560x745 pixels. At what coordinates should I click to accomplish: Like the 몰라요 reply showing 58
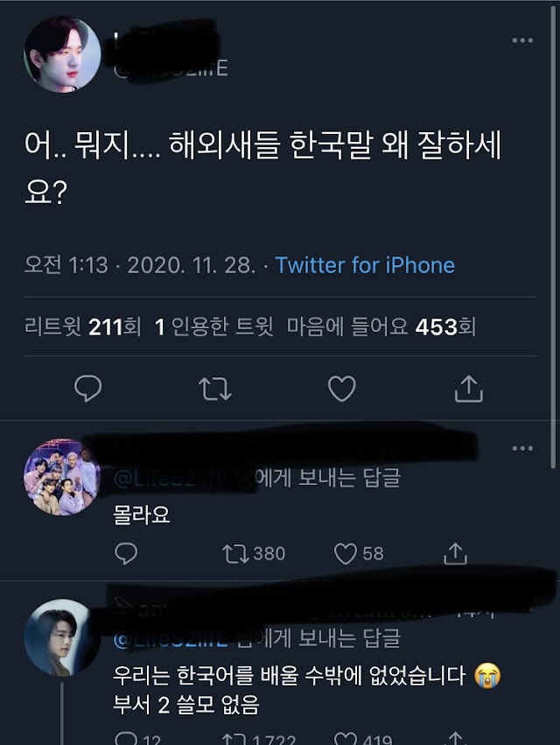pos(359,553)
